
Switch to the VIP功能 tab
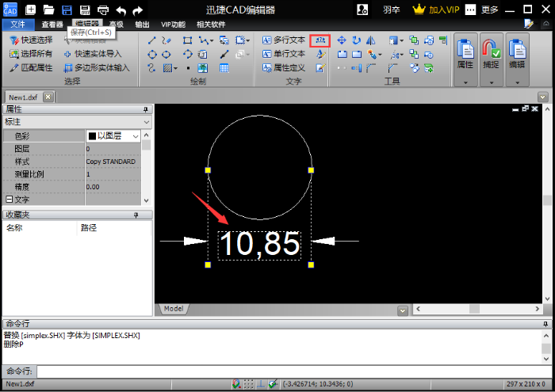click(173, 25)
